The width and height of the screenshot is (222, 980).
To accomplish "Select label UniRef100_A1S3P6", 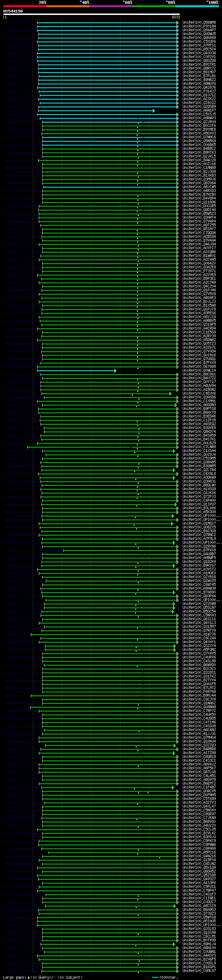I will click(x=199, y=883).
